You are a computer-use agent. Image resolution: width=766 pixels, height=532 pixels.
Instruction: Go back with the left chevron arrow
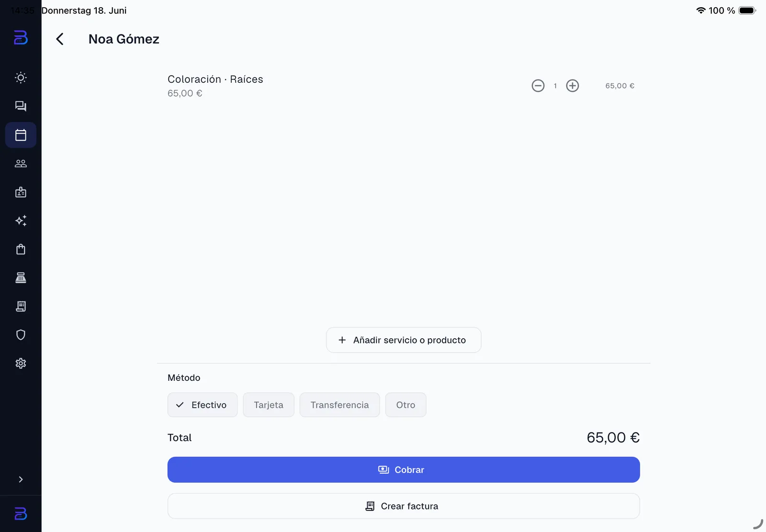coord(60,39)
